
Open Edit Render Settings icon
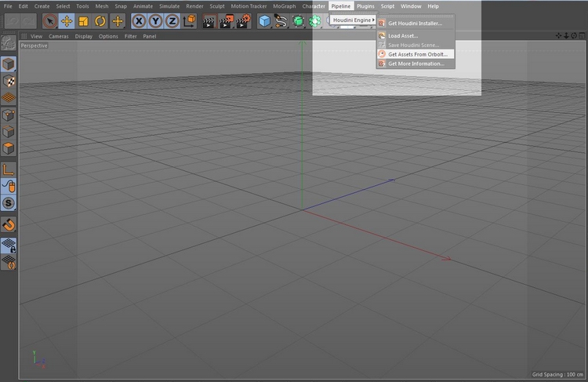[244, 21]
